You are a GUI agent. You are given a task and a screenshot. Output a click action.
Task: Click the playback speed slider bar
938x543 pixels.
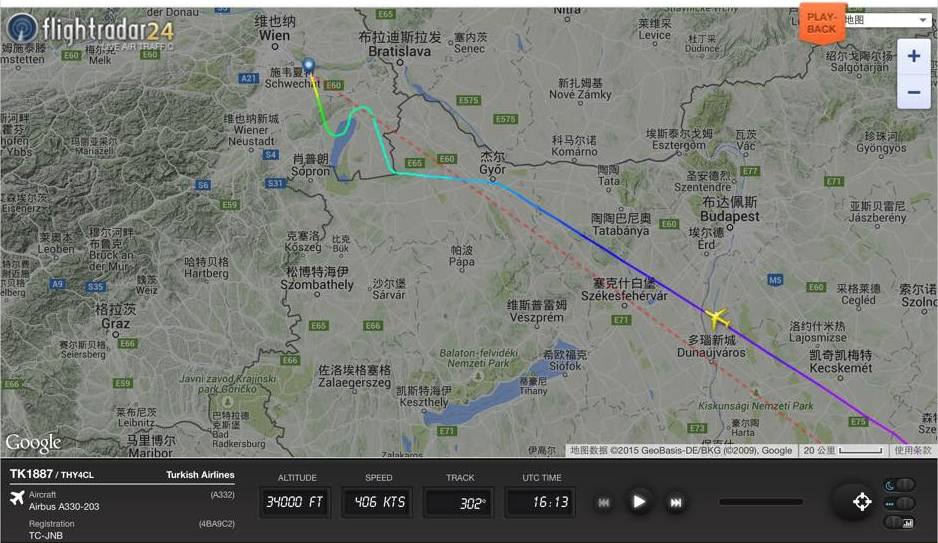(x=761, y=502)
